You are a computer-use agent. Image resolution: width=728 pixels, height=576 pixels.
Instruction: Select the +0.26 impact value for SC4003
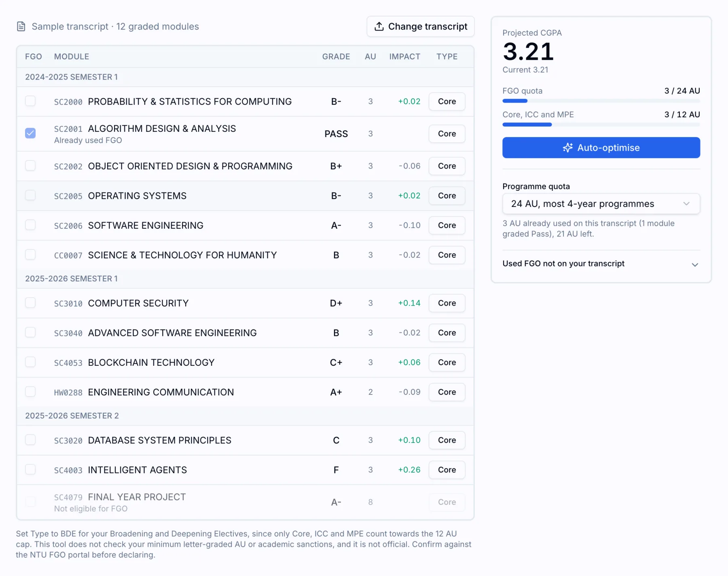click(409, 470)
